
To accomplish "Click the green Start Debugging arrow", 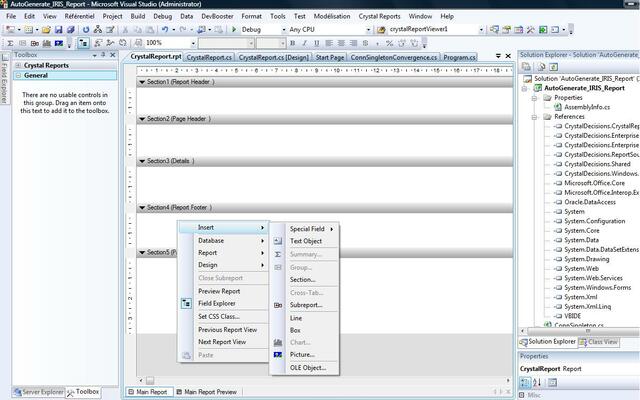I will coord(234,29).
